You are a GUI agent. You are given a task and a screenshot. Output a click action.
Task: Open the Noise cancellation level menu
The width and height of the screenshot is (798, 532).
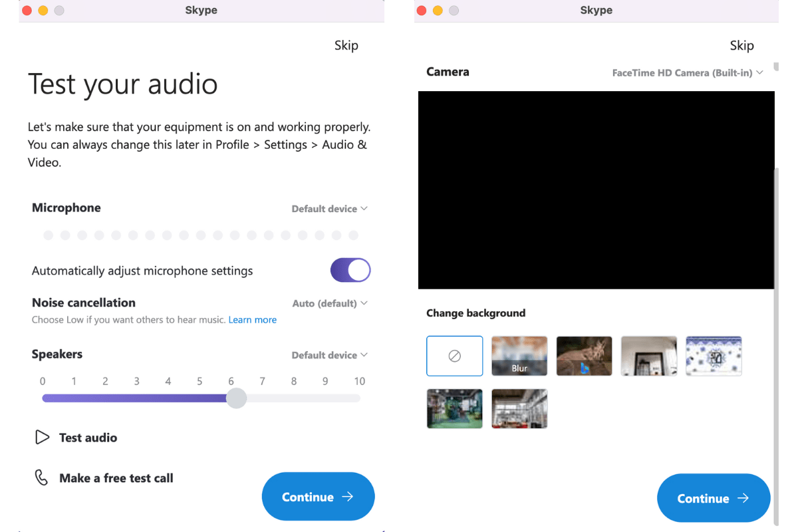330,303
